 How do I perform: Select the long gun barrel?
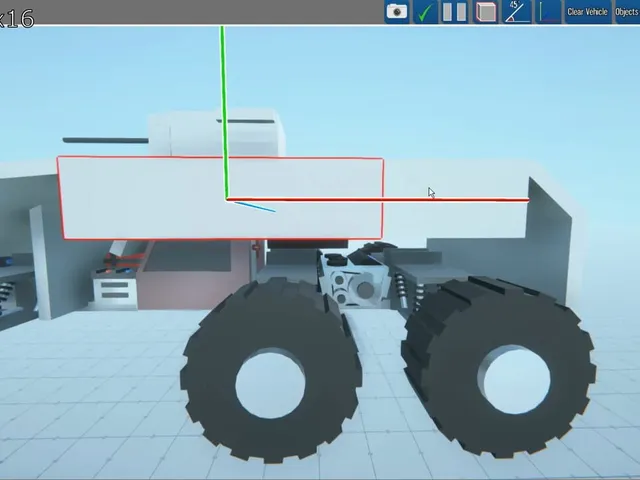click(105, 140)
